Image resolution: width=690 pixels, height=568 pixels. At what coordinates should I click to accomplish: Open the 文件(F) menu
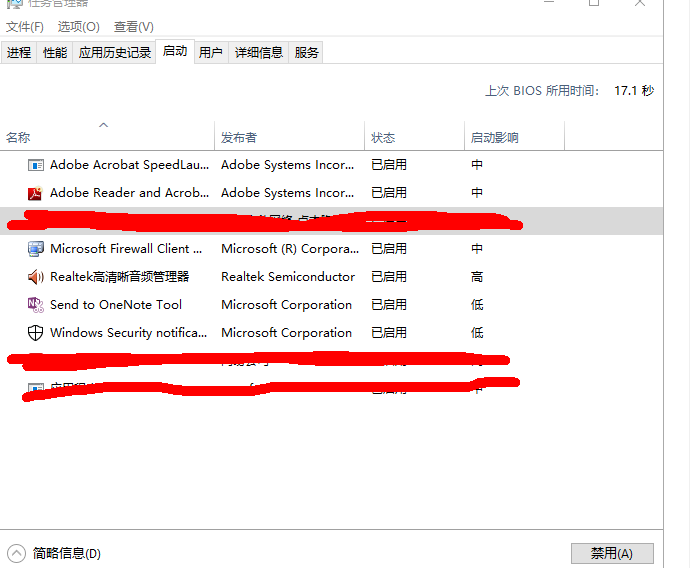coord(25,27)
